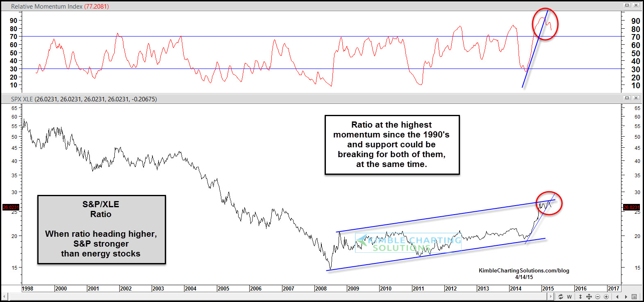Image resolution: width=644 pixels, height=302 pixels.
Task: Click the refresh chart icon
Action: coord(560,297)
